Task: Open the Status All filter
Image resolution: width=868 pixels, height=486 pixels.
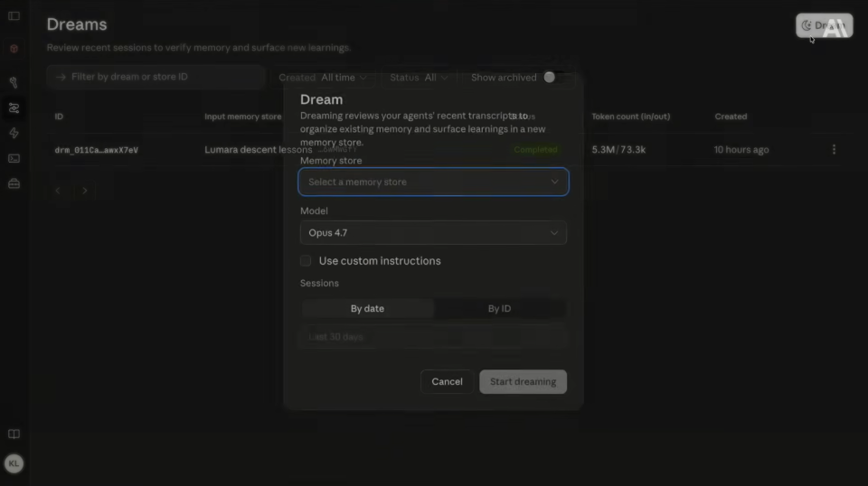Action: click(419, 78)
